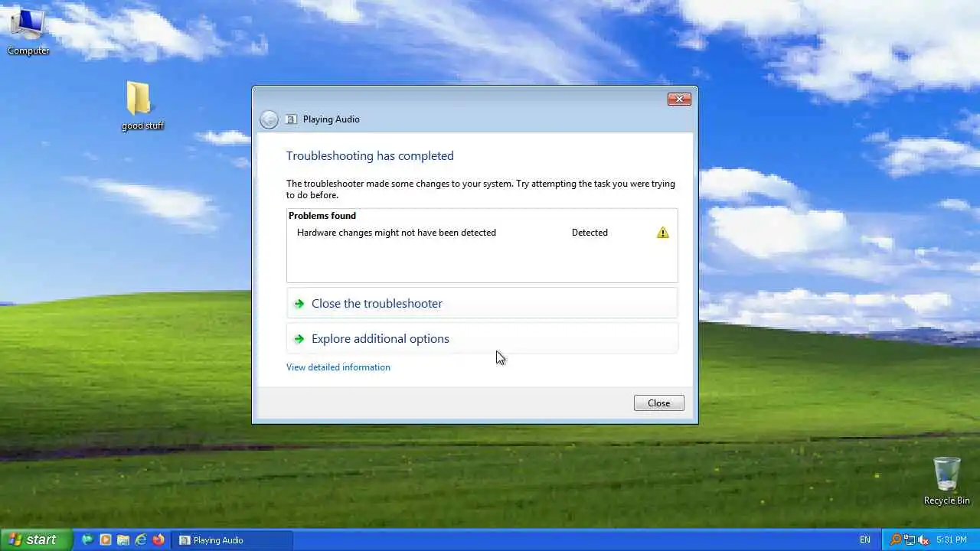Screen dimensions: 980x551
Task: Click the 'Troubleshooting has completed' heading
Action: click(x=370, y=156)
